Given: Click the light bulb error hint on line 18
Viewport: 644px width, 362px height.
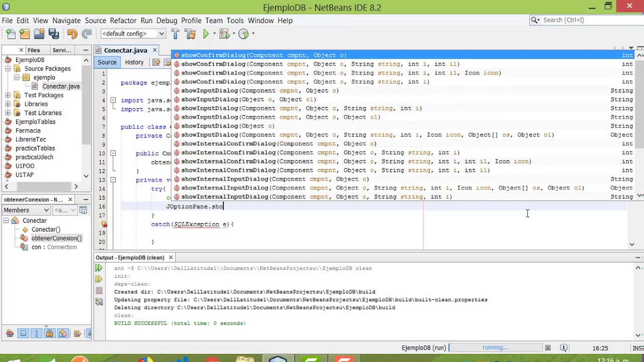Looking at the screenshot, I should pos(104,224).
